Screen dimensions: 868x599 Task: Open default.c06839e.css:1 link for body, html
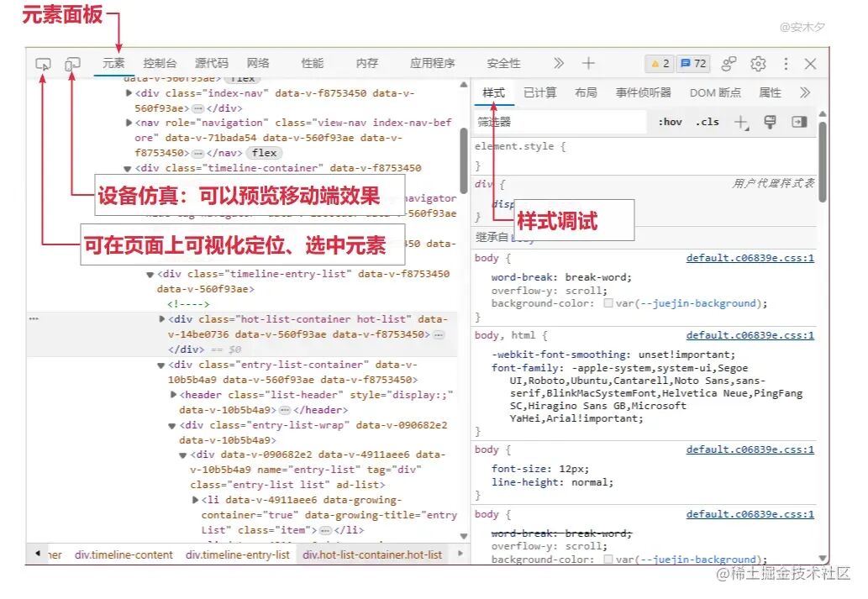(x=750, y=335)
